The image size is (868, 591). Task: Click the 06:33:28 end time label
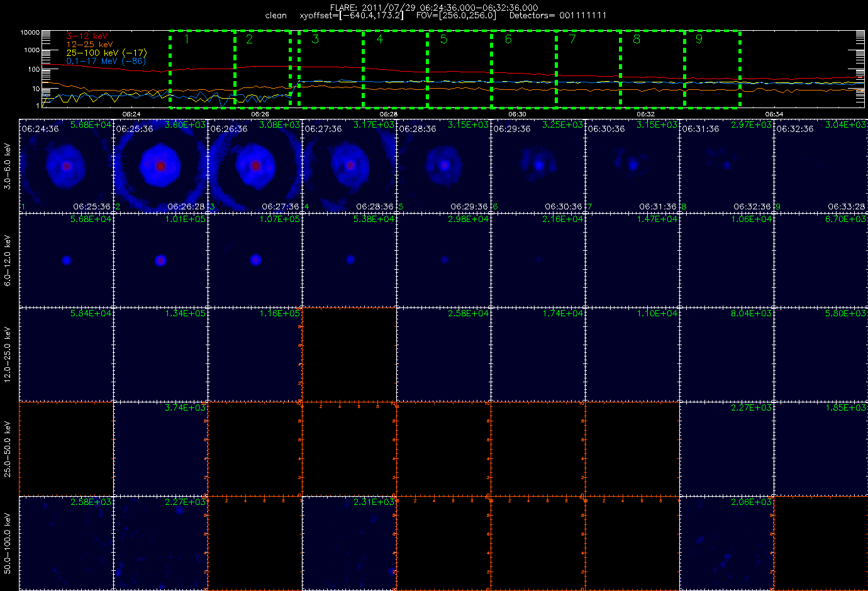click(847, 206)
